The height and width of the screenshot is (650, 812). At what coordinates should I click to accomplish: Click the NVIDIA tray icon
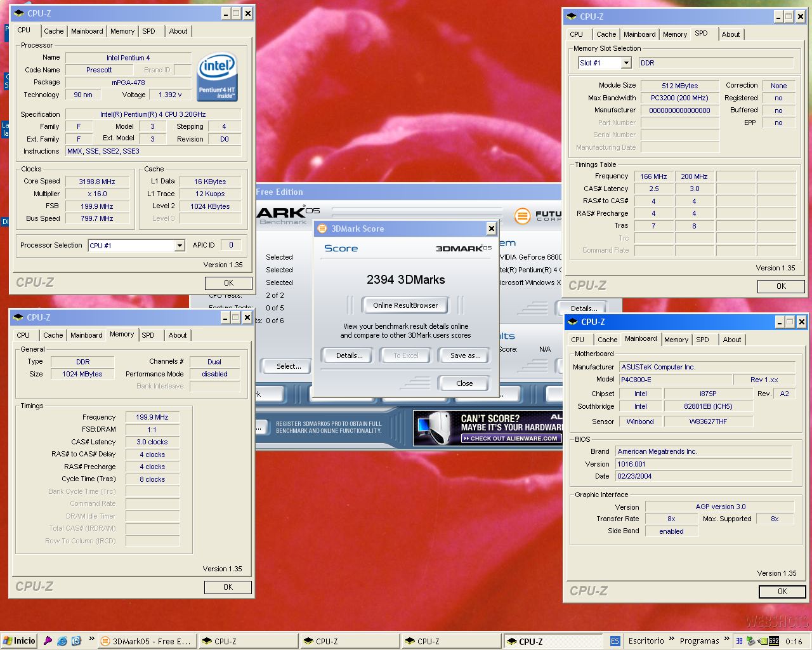(x=763, y=641)
